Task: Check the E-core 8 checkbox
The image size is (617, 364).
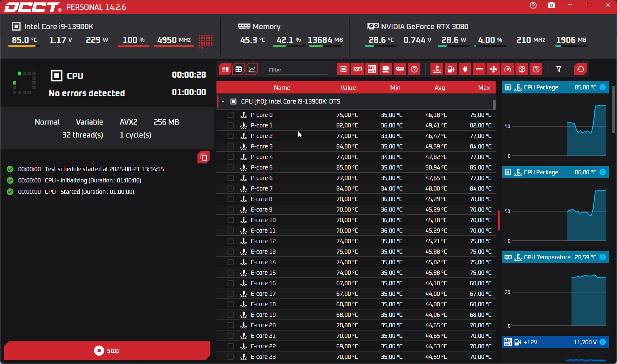Action: (231, 199)
